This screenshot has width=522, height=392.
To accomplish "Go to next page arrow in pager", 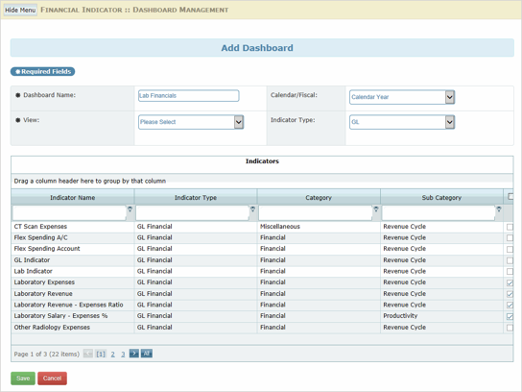I will coord(134,353).
